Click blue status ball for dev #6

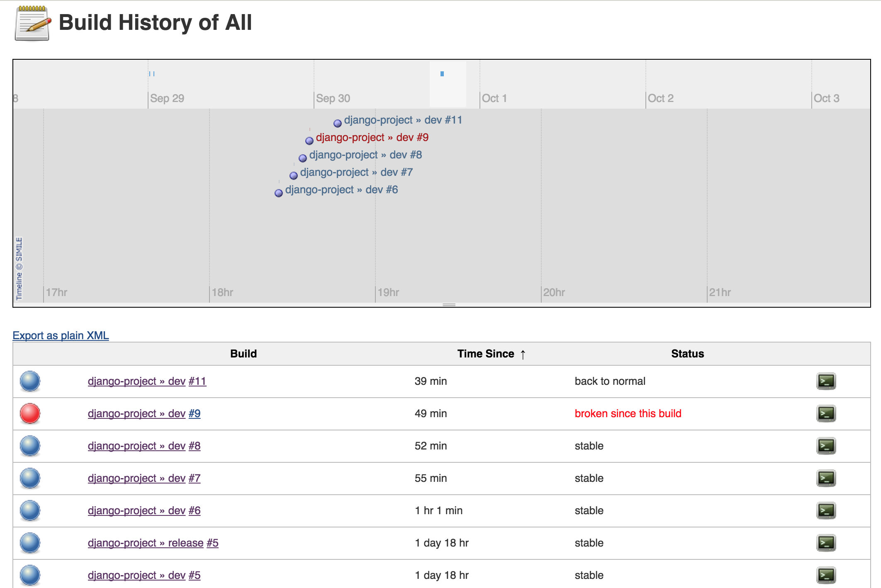[30, 510]
